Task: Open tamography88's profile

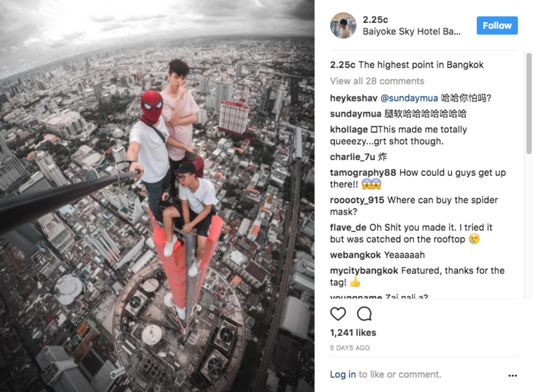Action: click(363, 172)
